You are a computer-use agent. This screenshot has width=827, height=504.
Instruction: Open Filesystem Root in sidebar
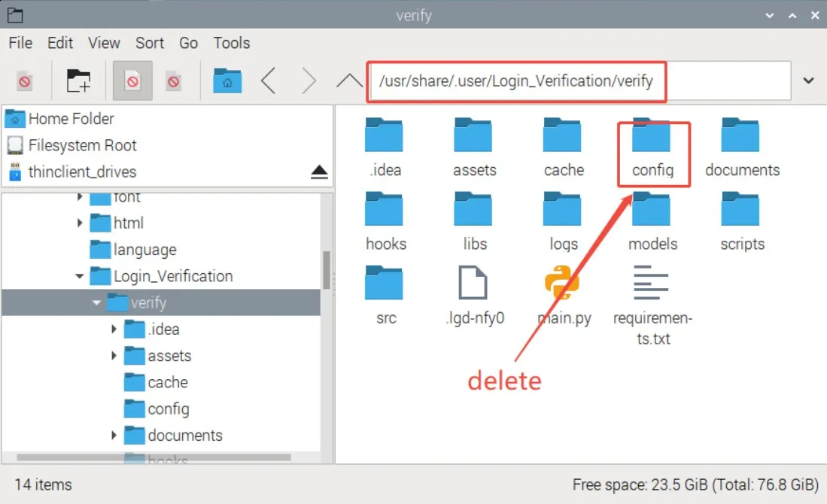(82, 145)
